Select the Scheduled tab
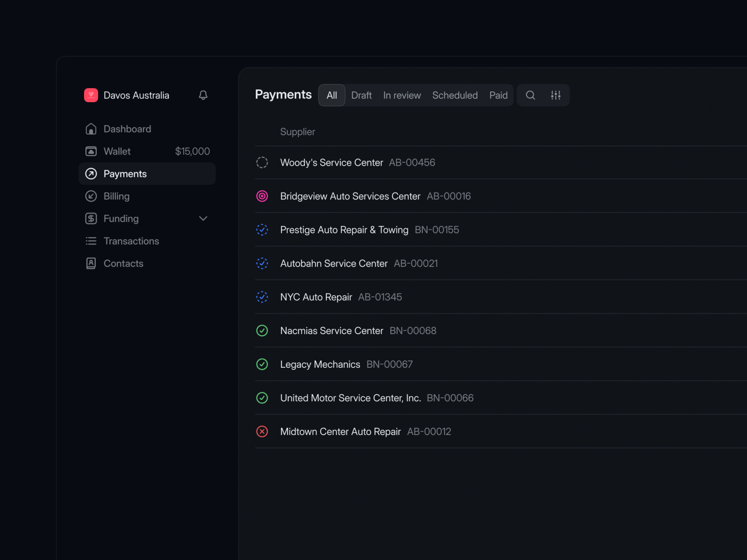This screenshot has height=560, width=747. click(x=455, y=95)
